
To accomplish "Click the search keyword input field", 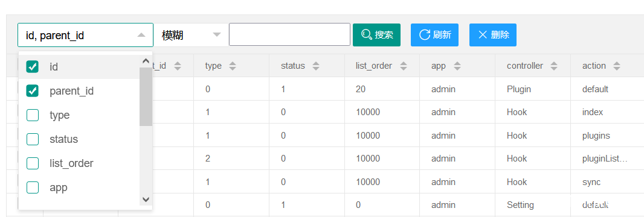I will [289, 34].
